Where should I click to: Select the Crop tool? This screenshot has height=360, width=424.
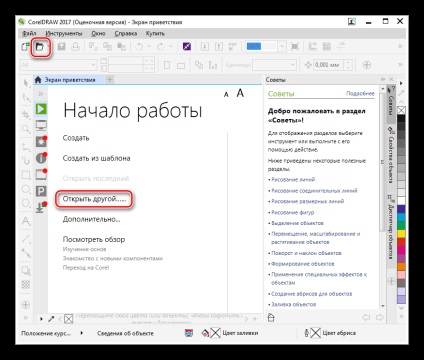click(26, 115)
